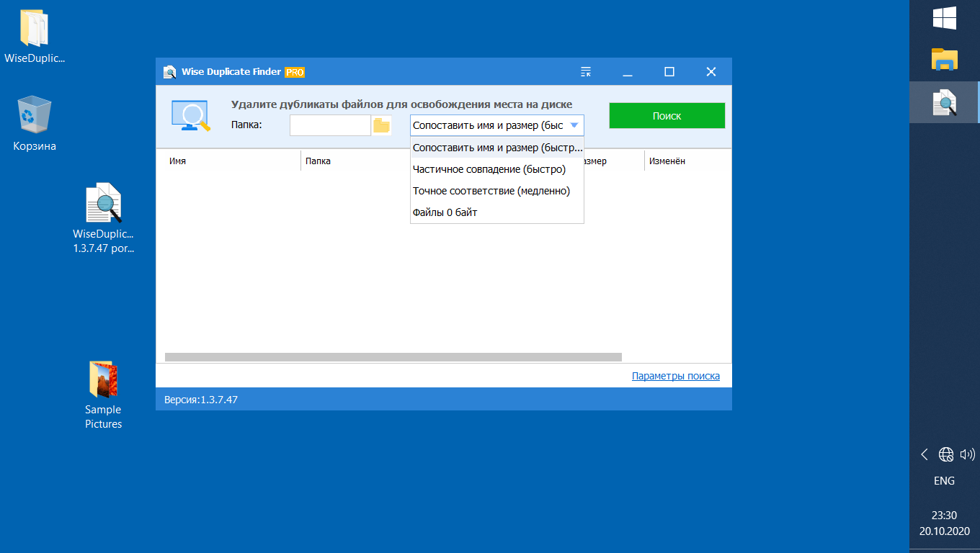This screenshot has width=980, height=553.
Task: Open File Explorer from the taskbar
Action: point(944,60)
